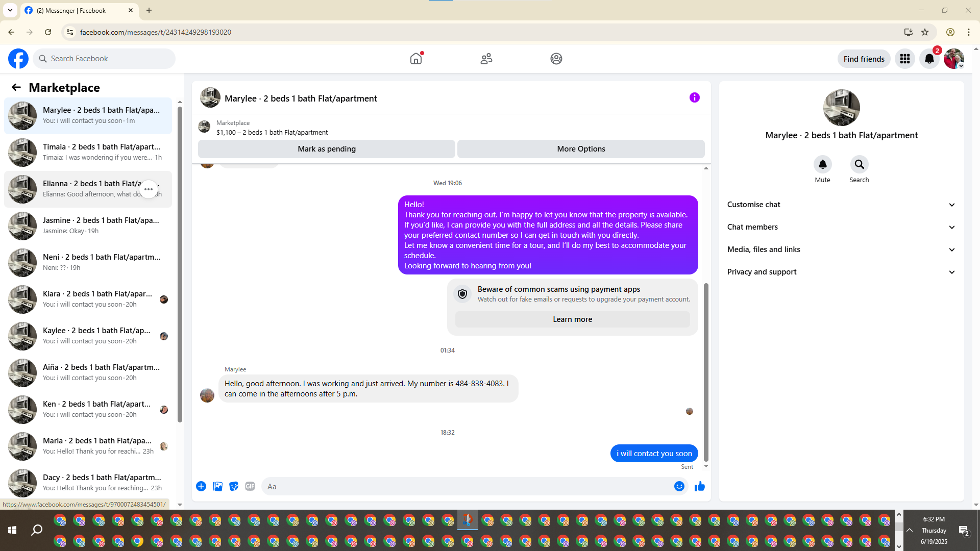Open more actions plus icon in composer
Screen dimensions: 980x551
coord(201,486)
